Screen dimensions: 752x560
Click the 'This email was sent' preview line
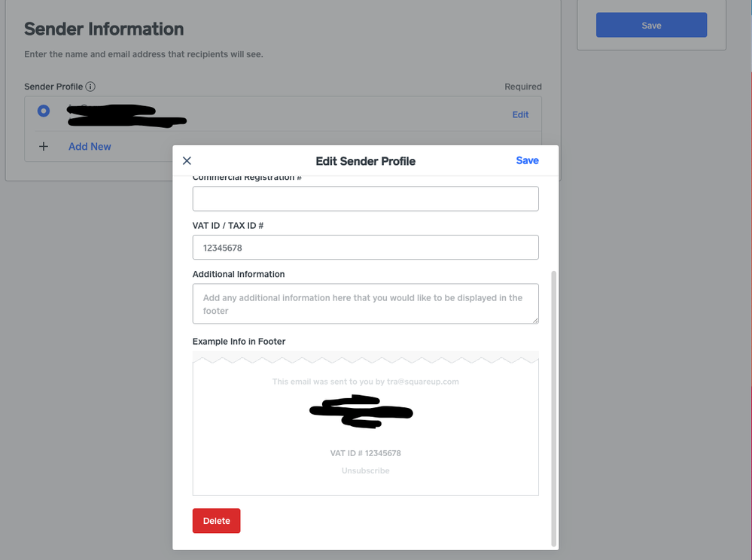pyautogui.click(x=365, y=382)
